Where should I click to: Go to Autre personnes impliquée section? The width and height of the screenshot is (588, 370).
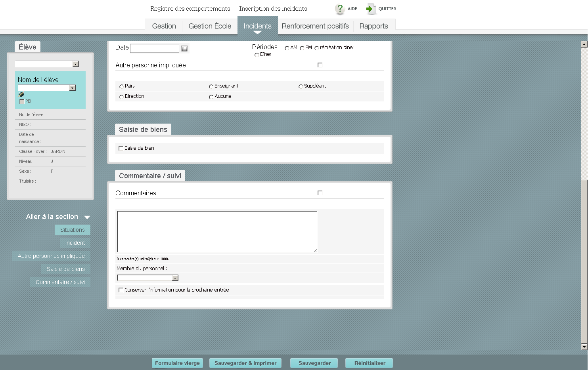click(x=51, y=256)
